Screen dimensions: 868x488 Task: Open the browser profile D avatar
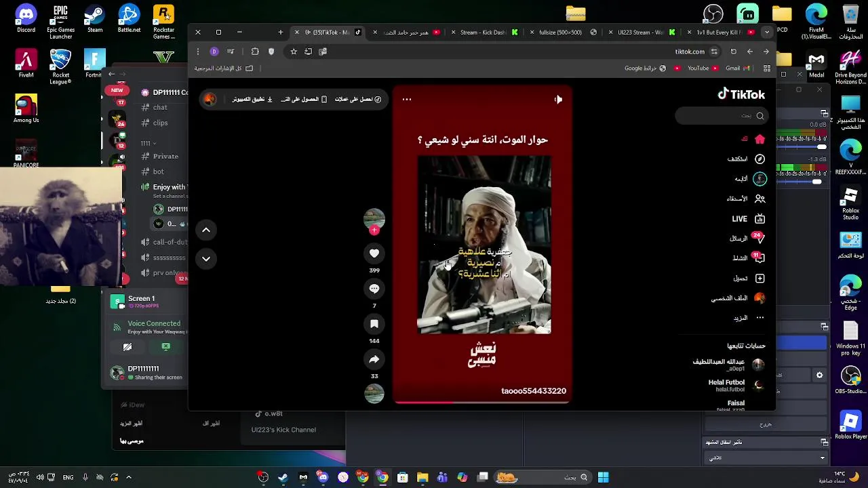point(214,52)
